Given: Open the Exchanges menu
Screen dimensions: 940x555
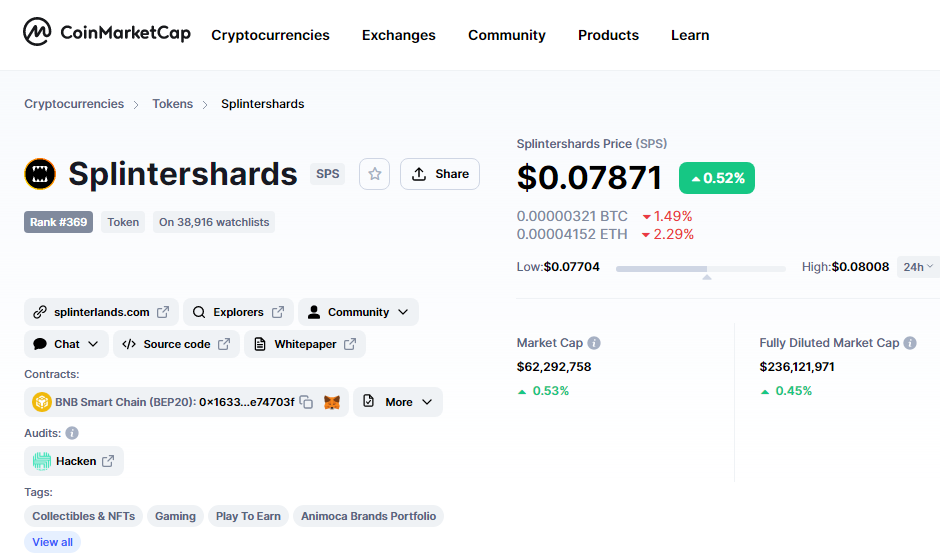Looking at the screenshot, I should 399,35.
